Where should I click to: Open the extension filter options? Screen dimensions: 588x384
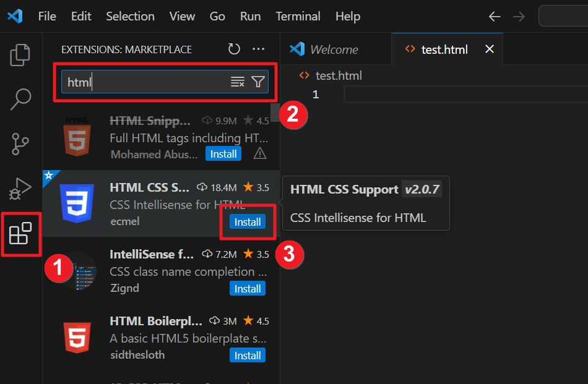point(258,82)
